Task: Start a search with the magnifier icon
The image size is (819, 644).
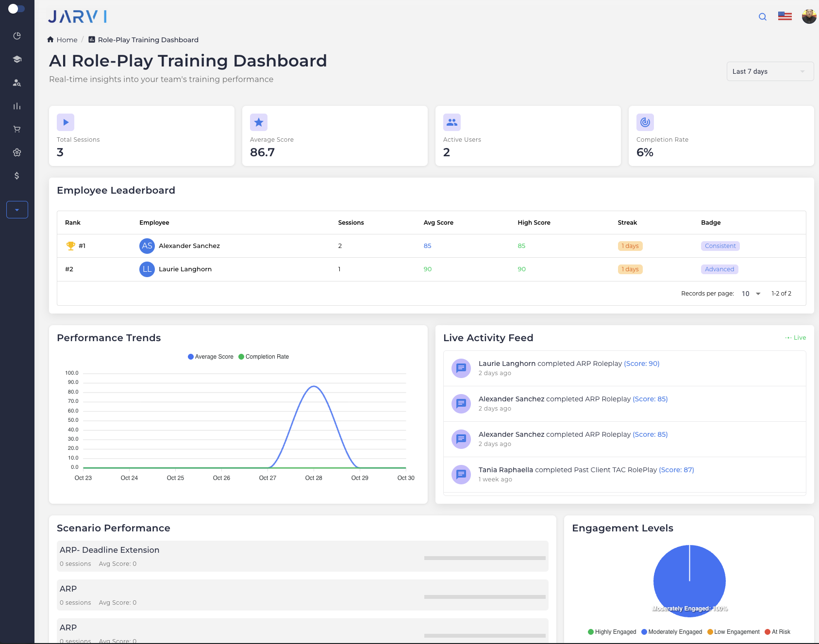Action: point(762,17)
